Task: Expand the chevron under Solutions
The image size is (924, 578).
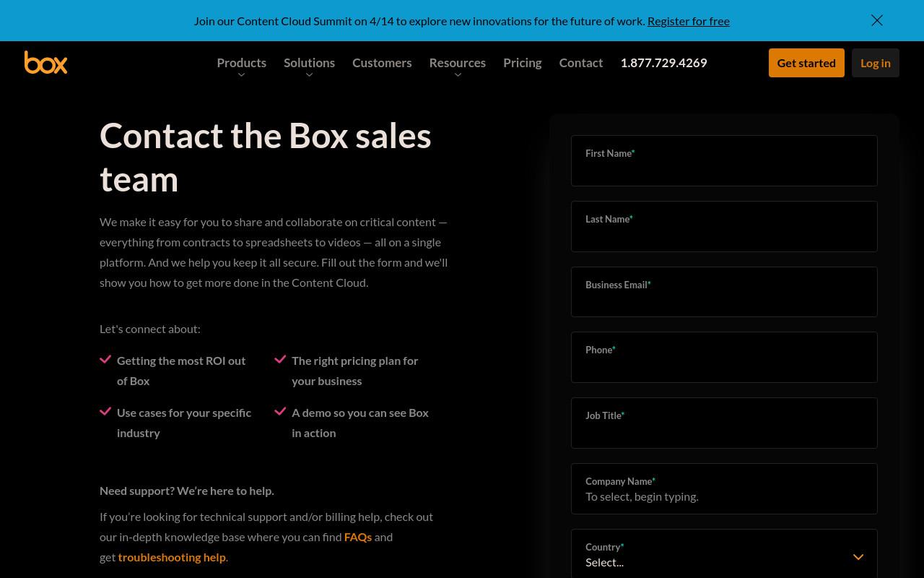Action: pyautogui.click(x=309, y=75)
